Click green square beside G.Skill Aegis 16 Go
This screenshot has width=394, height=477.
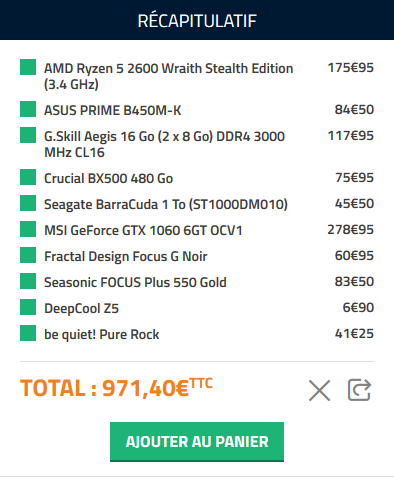[x=28, y=135]
